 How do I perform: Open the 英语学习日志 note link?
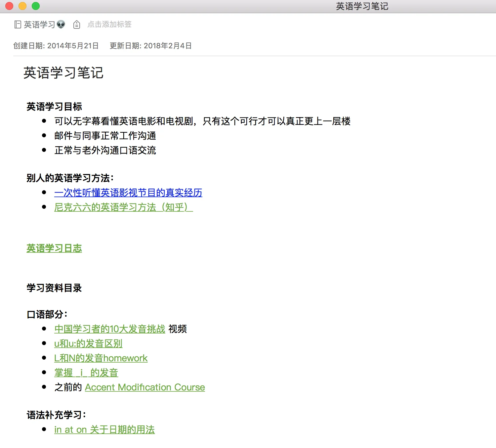(x=54, y=248)
